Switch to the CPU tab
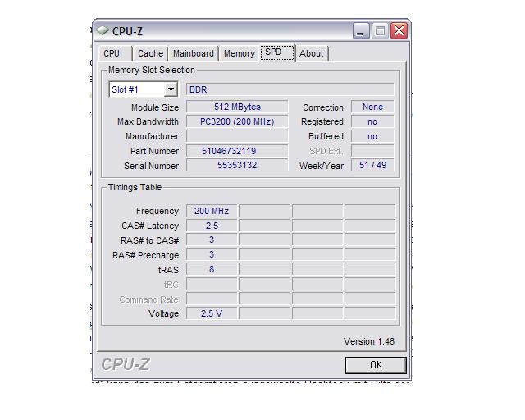 (x=116, y=53)
